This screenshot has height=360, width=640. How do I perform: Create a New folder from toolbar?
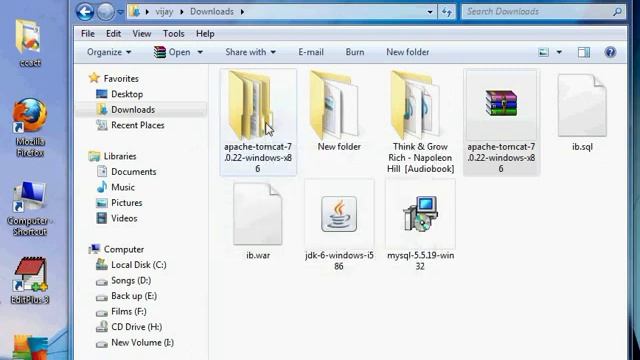(407, 52)
